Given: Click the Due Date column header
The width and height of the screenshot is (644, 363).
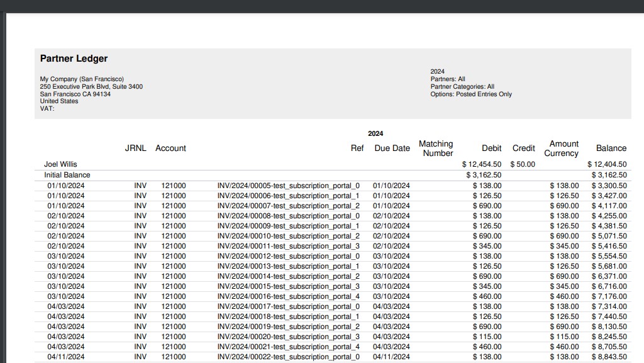Looking at the screenshot, I should pos(392,148).
